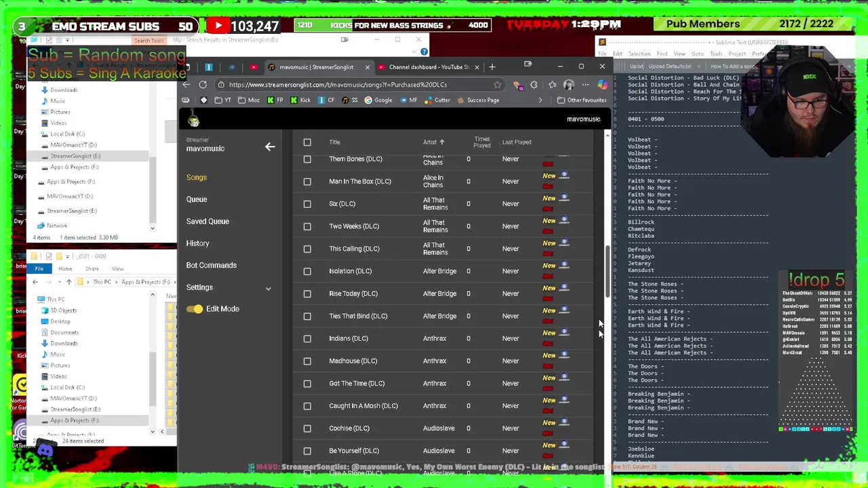Go back in the lower Explorer window
The width and height of the screenshot is (868, 488).
[x=35, y=282]
